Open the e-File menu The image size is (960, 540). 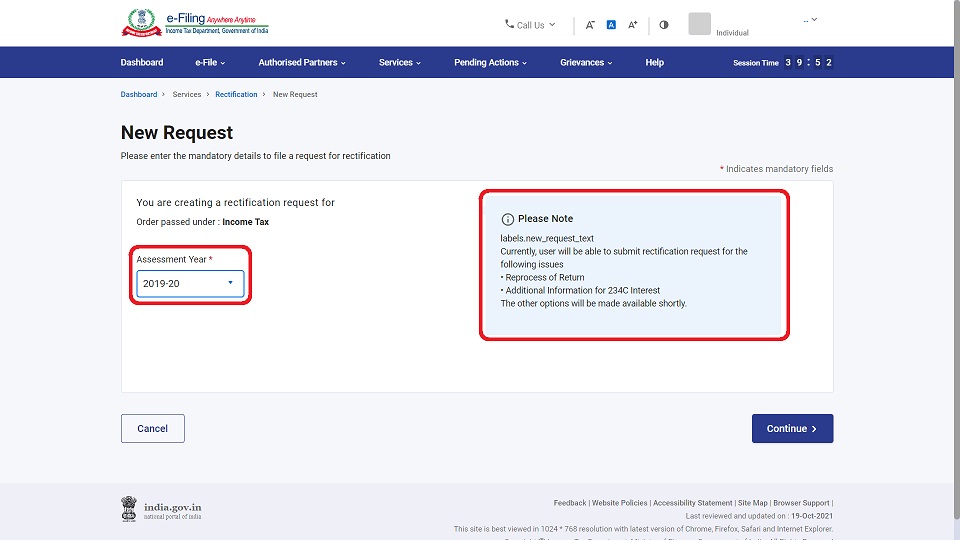pyautogui.click(x=210, y=62)
